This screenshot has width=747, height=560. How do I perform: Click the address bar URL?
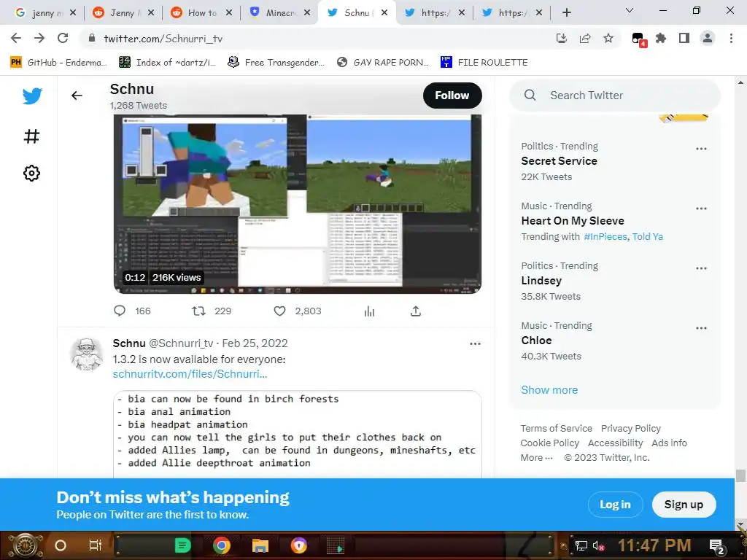click(163, 39)
